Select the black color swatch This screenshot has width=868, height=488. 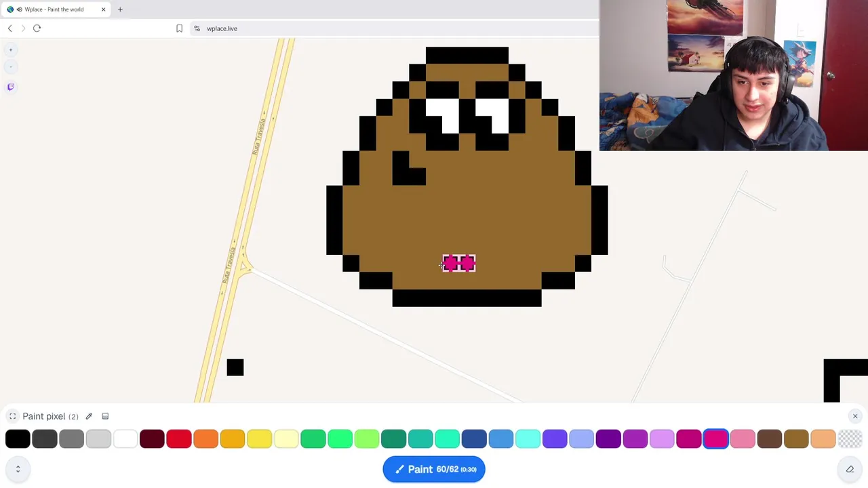coord(18,439)
